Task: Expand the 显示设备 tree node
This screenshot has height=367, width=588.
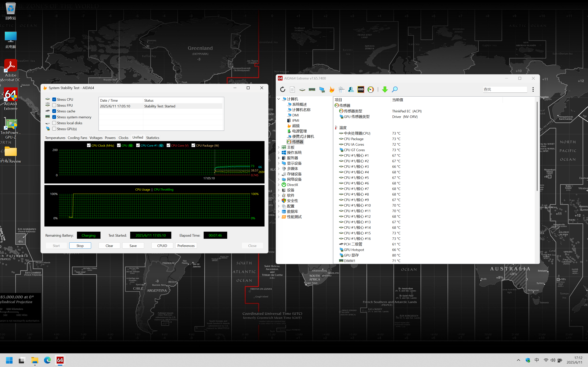Action: (x=279, y=163)
